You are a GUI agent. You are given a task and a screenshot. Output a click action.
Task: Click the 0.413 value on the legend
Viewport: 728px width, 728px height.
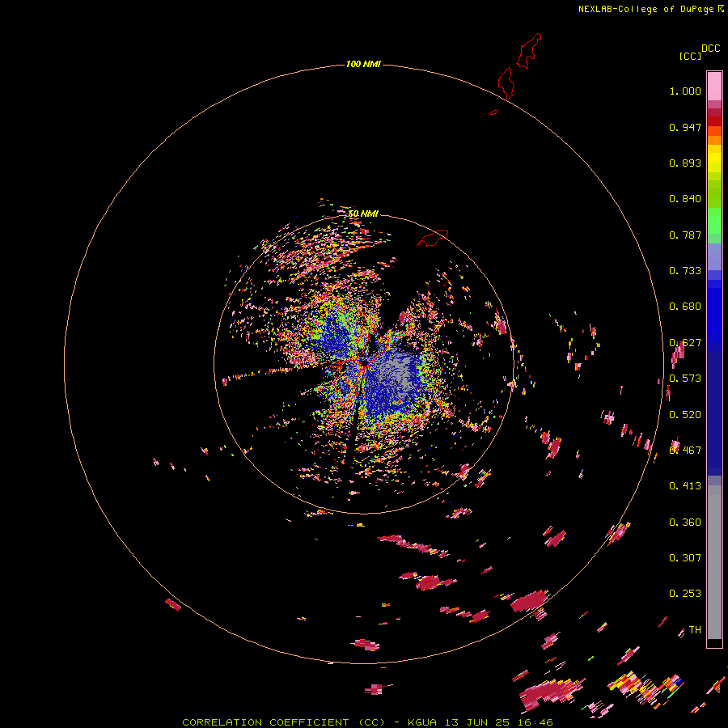[685, 486]
